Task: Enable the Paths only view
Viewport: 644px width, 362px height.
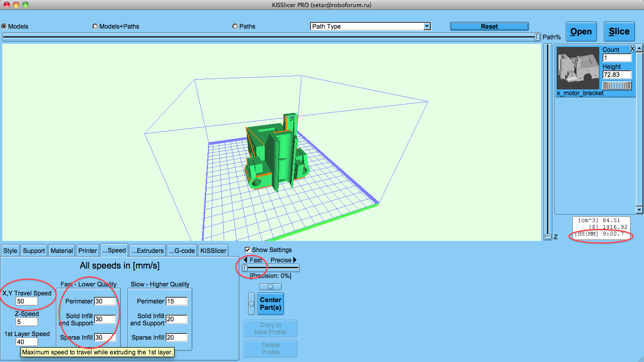Action: pos(235,26)
